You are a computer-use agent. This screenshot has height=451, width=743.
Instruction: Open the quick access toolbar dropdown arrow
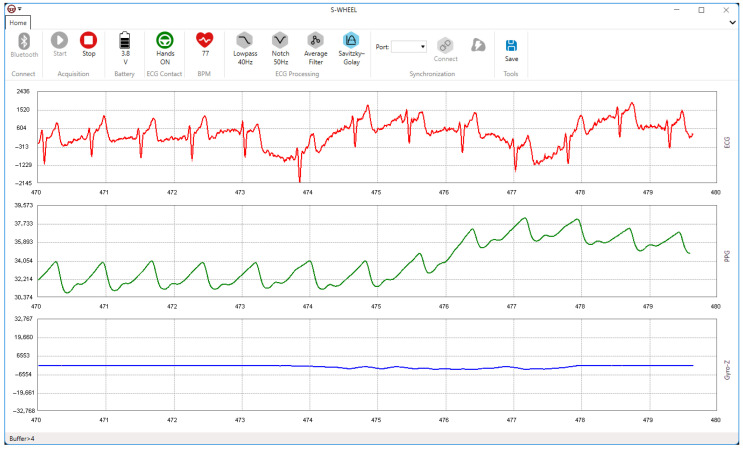coord(19,9)
